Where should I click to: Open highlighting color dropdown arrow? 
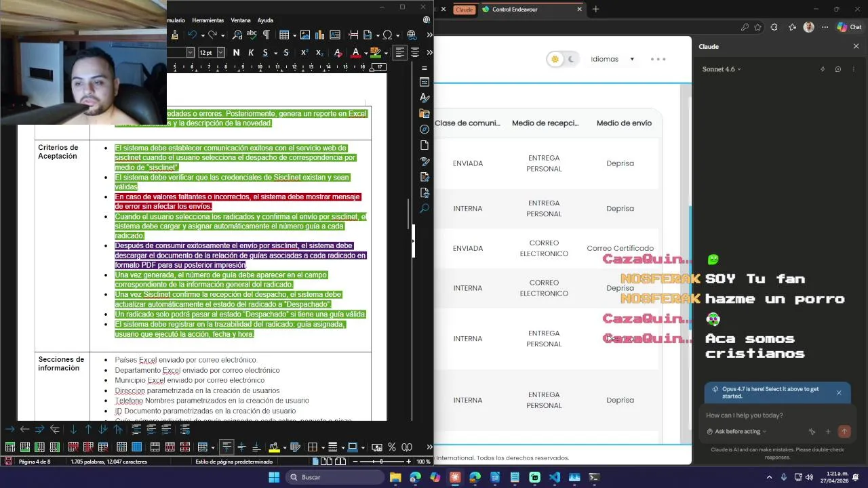pos(386,53)
